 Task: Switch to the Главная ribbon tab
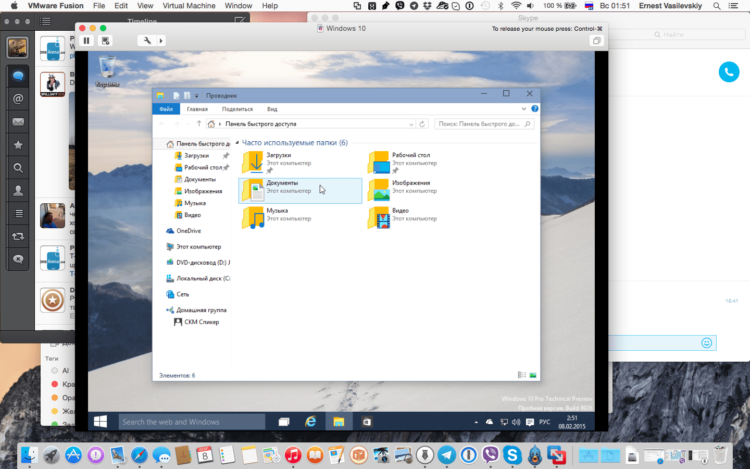197,109
